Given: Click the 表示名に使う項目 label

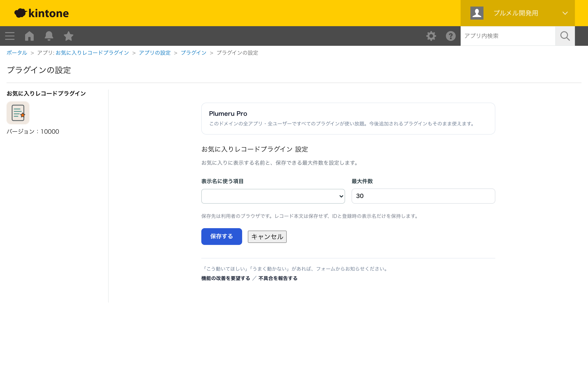Looking at the screenshot, I should (222, 181).
